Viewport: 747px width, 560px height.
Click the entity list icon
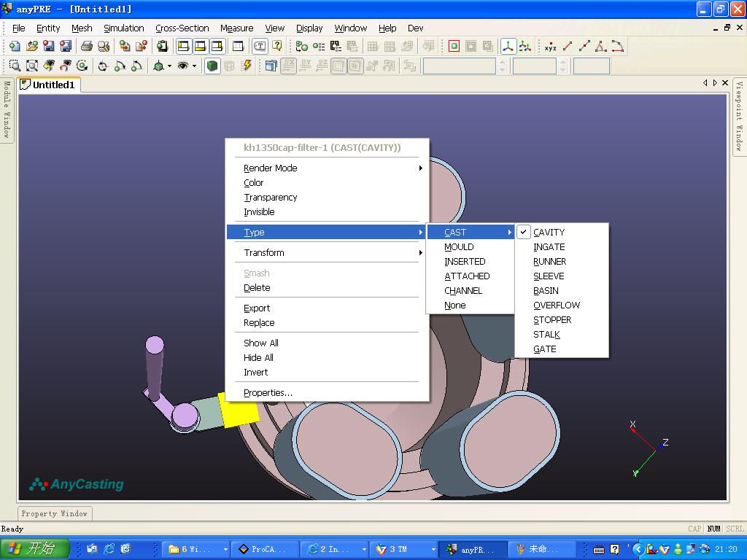click(x=318, y=46)
